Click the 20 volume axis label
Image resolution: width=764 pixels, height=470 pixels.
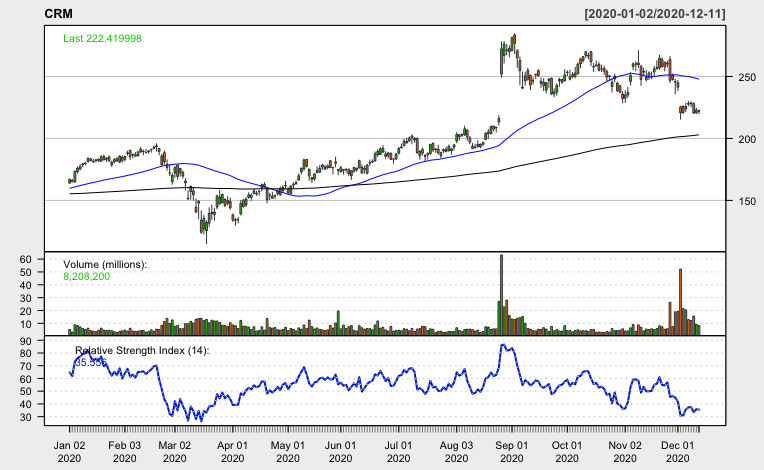26,311
